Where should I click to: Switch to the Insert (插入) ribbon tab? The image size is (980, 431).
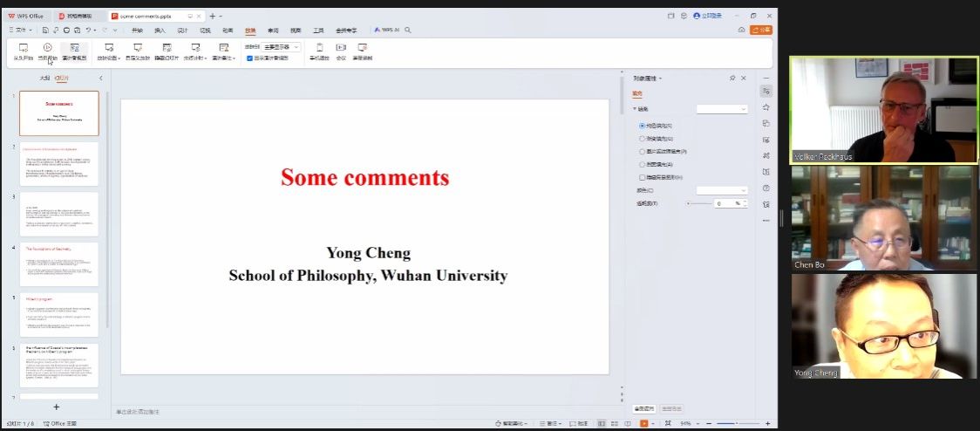click(160, 30)
